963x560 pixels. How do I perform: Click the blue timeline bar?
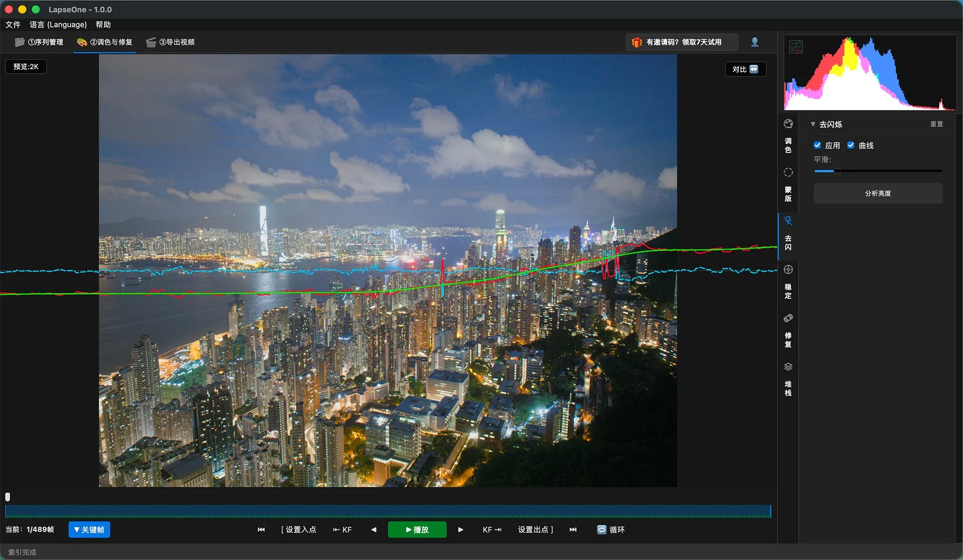point(388,511)
